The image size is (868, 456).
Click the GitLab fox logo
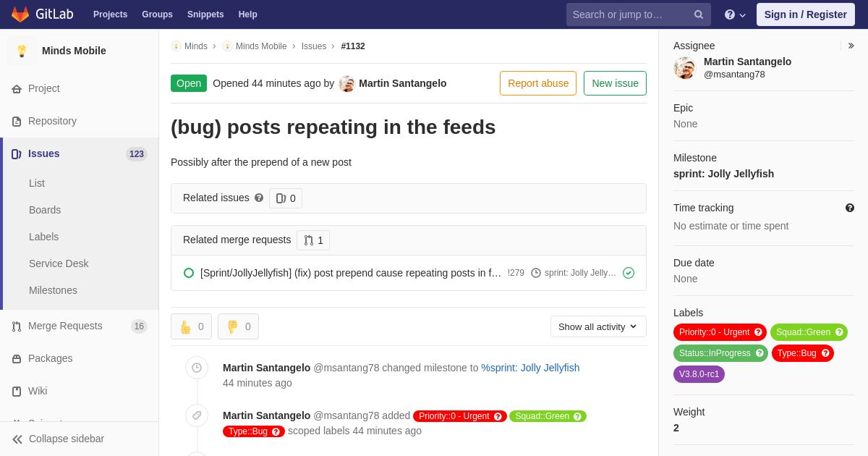pyautogui.click(x=20, y=14)
